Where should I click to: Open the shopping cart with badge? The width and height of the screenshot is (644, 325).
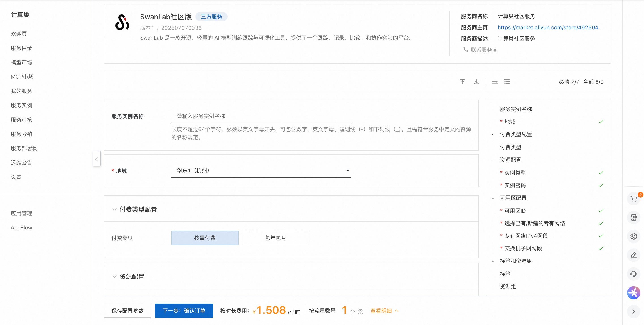(634, 199)
